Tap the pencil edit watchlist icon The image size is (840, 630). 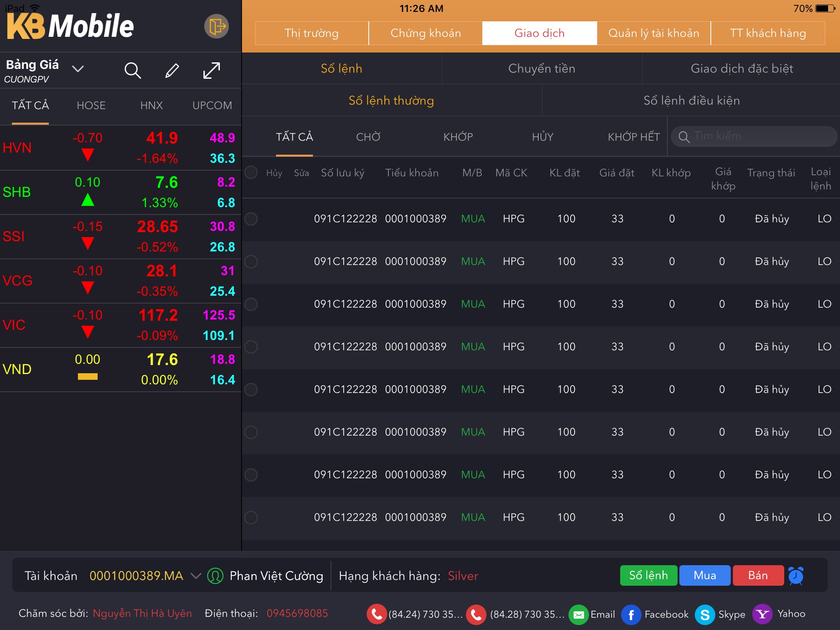tap(172, 71)
